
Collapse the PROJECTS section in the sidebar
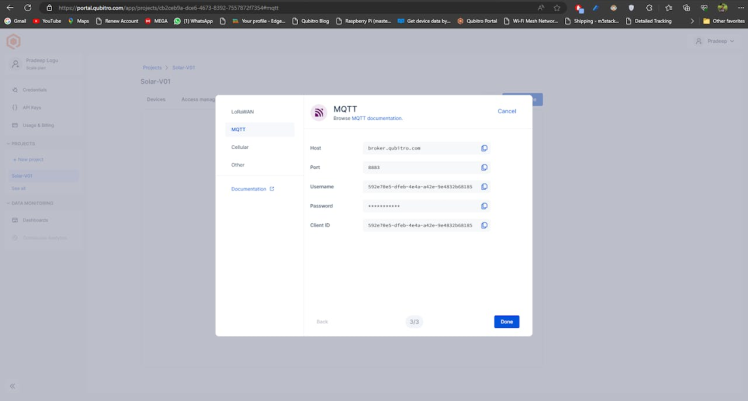21,144
